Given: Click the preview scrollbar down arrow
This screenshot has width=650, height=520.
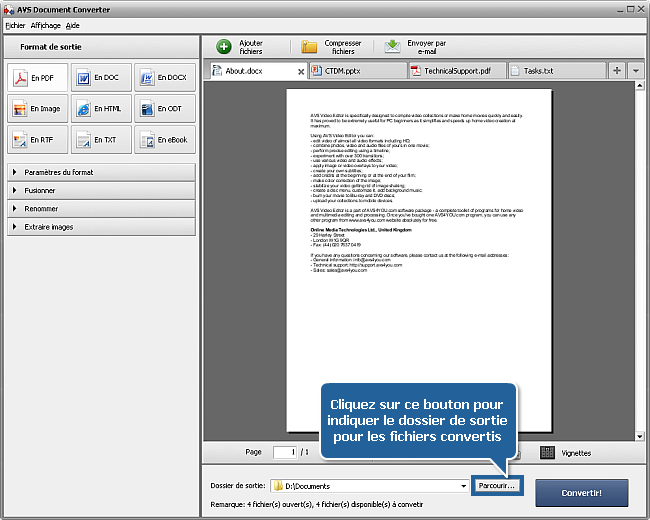Looking at the screenshot, I should pyautogui.click(x=640, y=436).
